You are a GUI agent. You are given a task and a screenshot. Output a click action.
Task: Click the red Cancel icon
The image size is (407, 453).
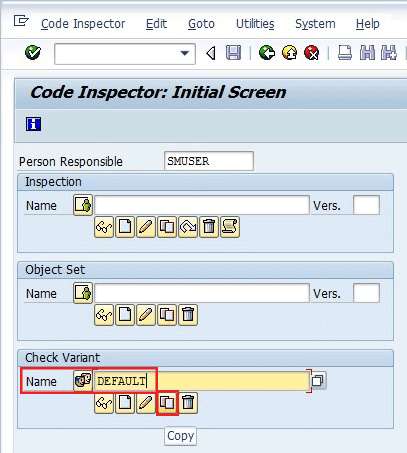(312, 53)
